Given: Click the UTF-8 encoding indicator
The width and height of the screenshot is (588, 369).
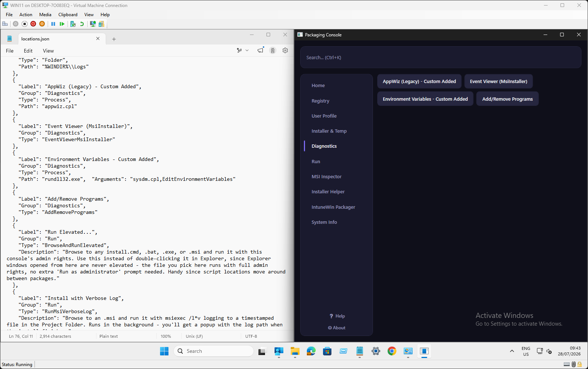Looking at the screenshot, I should 251,336.
